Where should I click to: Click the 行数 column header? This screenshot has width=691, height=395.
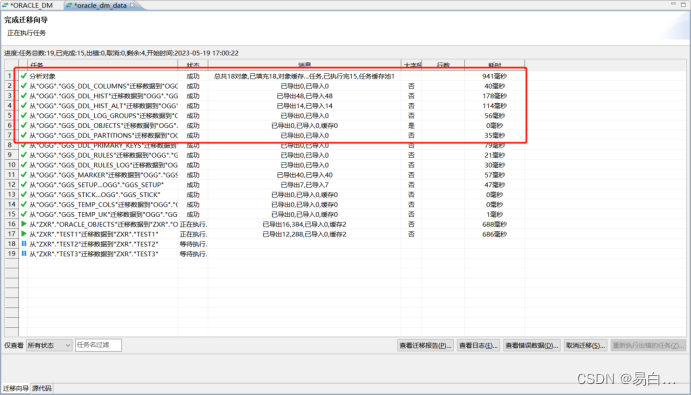coord(443,65)
